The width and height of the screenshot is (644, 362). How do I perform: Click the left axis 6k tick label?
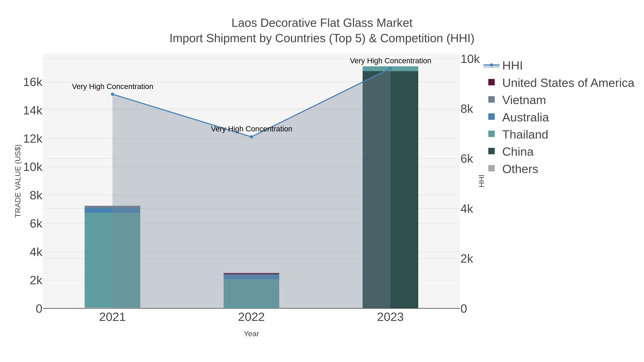pyautogui.click(x=36, y=224)
